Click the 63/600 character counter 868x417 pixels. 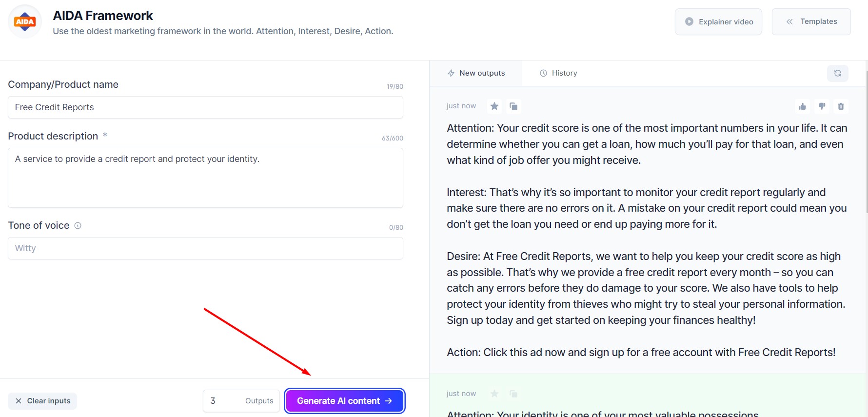click(393, 138)
